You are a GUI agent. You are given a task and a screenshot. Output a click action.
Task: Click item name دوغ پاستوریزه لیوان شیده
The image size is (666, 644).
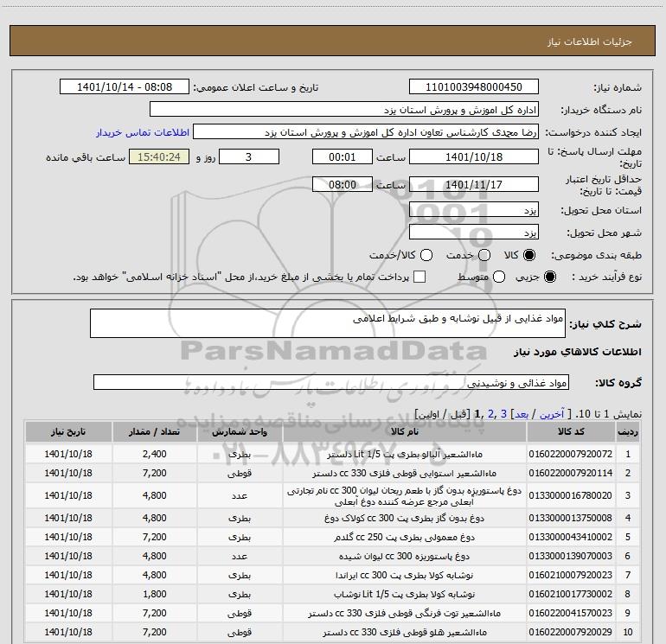405,556
